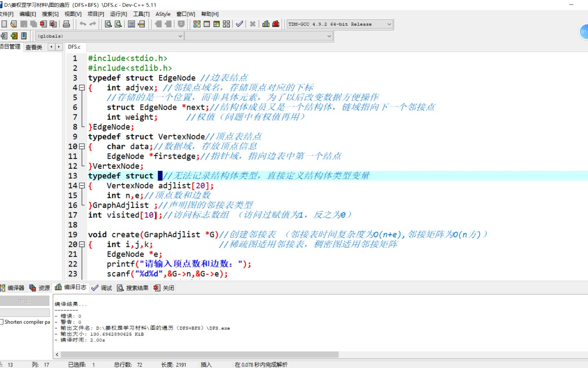Open the 运行[R] menu
The width and height of the screenshot is (588, 368).
118,14
